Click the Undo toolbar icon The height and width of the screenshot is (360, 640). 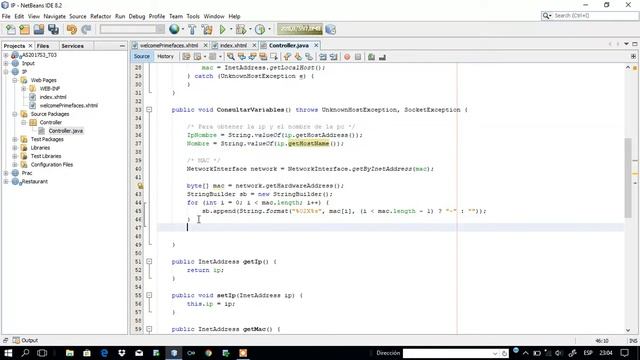click(x=72, y=29)
